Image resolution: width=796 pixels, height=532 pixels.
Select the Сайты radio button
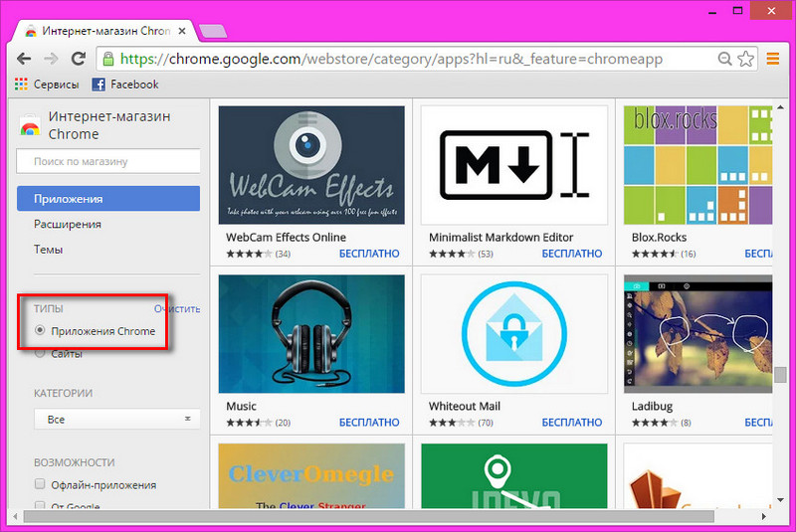(x=40, y=353)
